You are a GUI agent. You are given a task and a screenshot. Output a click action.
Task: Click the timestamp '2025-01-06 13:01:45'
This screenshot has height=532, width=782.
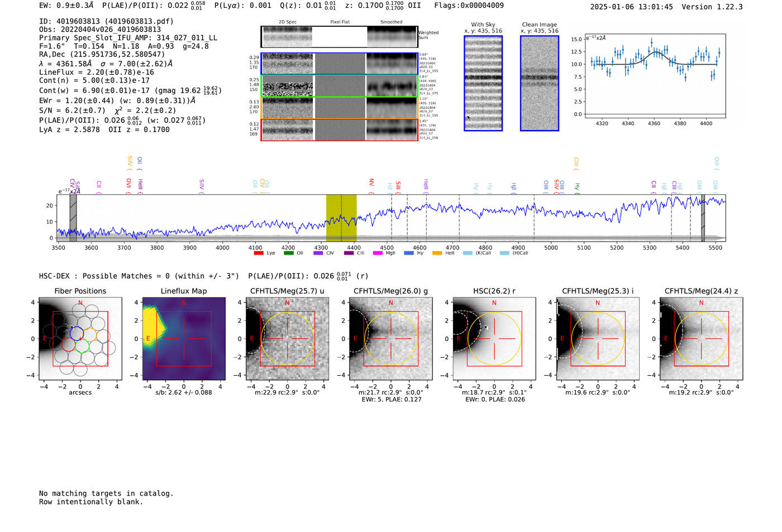click(632, 7)
